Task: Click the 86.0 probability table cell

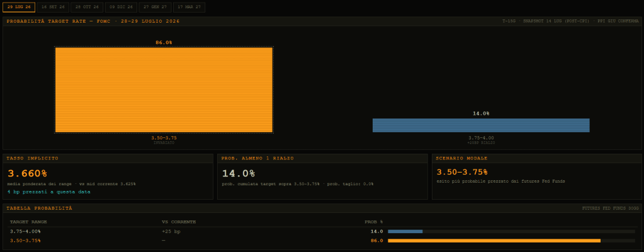Action: point(377,241)
